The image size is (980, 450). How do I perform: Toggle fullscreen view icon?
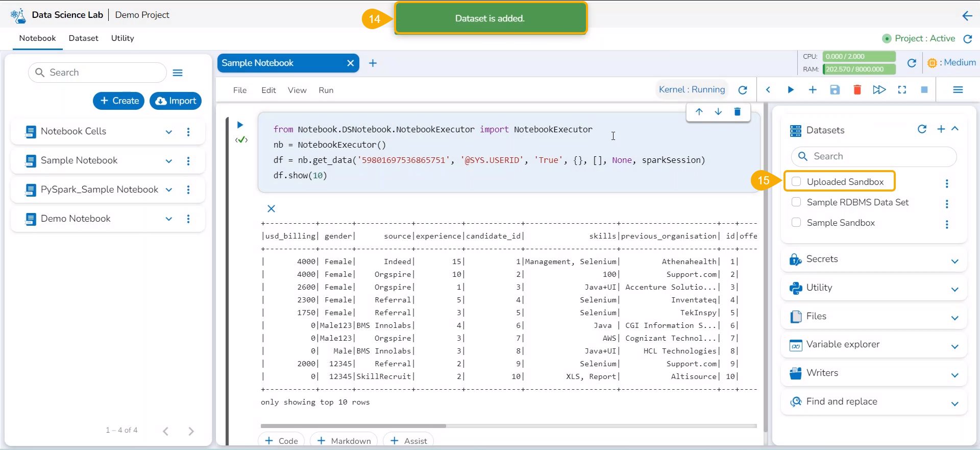pyautogui.click(x=902, y=90)
